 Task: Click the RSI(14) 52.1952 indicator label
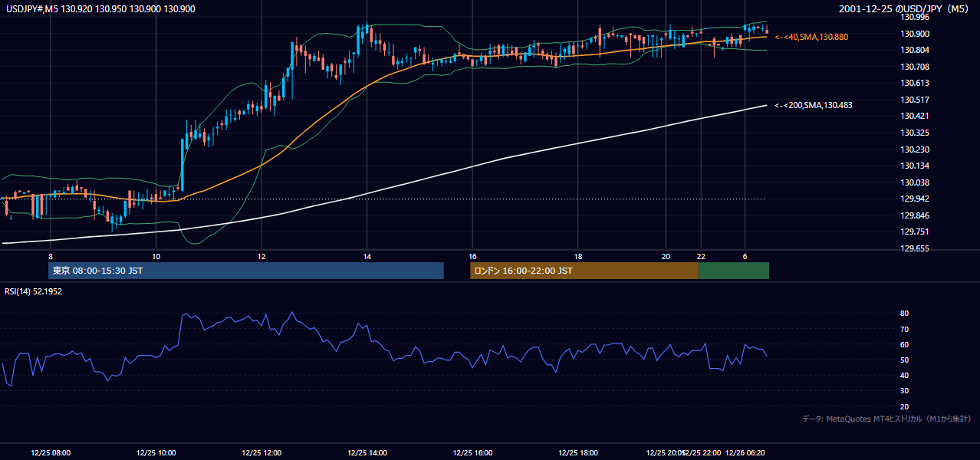34,291
